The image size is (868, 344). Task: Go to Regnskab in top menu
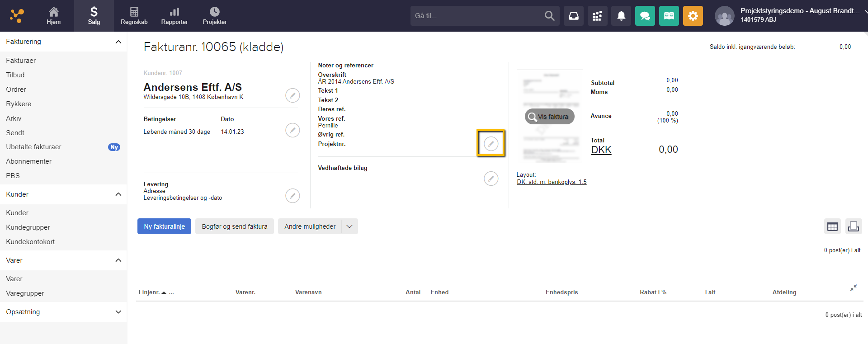[134, 16]
